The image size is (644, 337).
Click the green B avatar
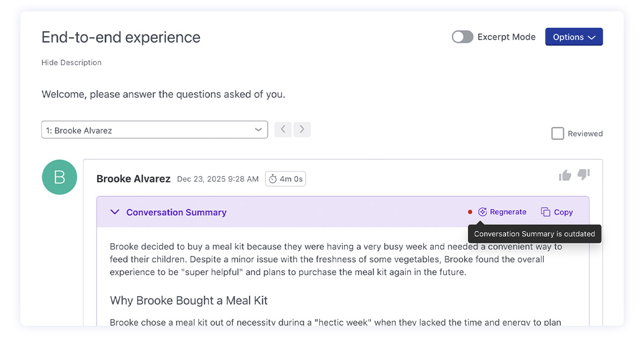[x=59, y=177]
